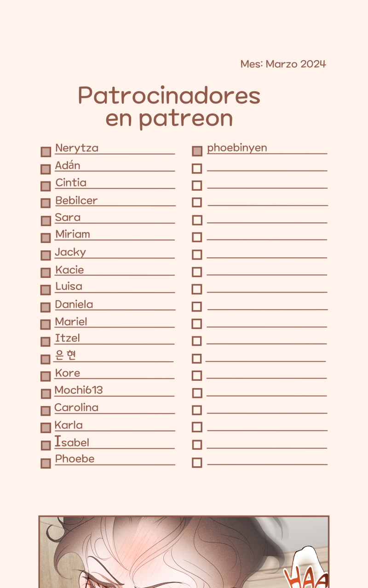This screenshot has height=588, width=368.
Task: Select the name Daniela
Action: pos(74,304)
